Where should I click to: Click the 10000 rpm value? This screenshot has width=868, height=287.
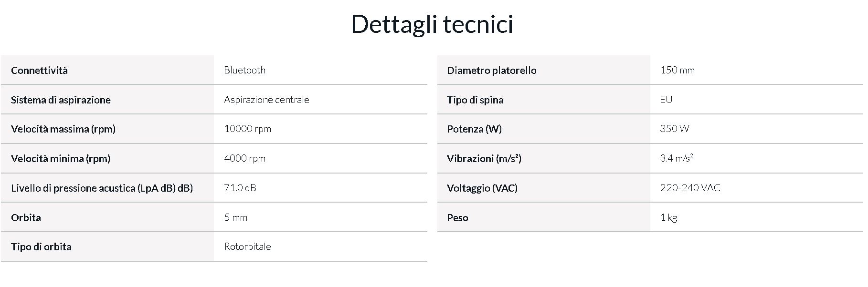click(x=247, y=129)
